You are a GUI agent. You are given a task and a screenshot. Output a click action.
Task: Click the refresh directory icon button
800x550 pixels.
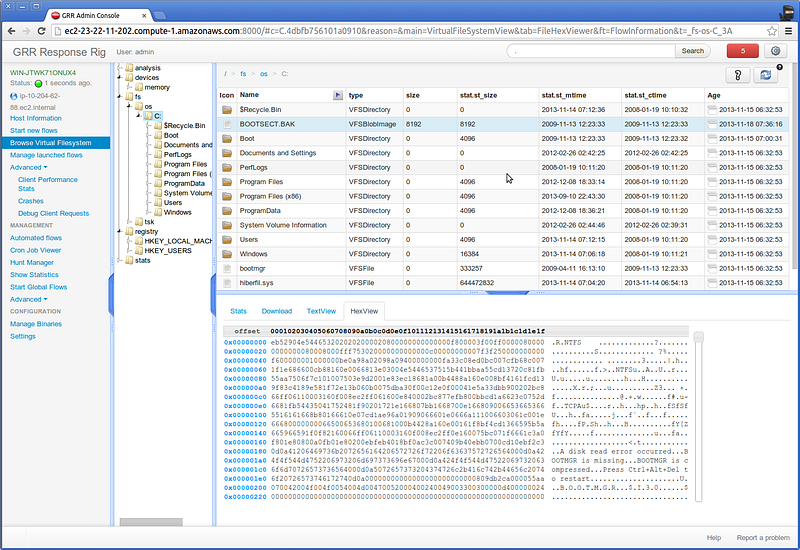tap(766, 75)
